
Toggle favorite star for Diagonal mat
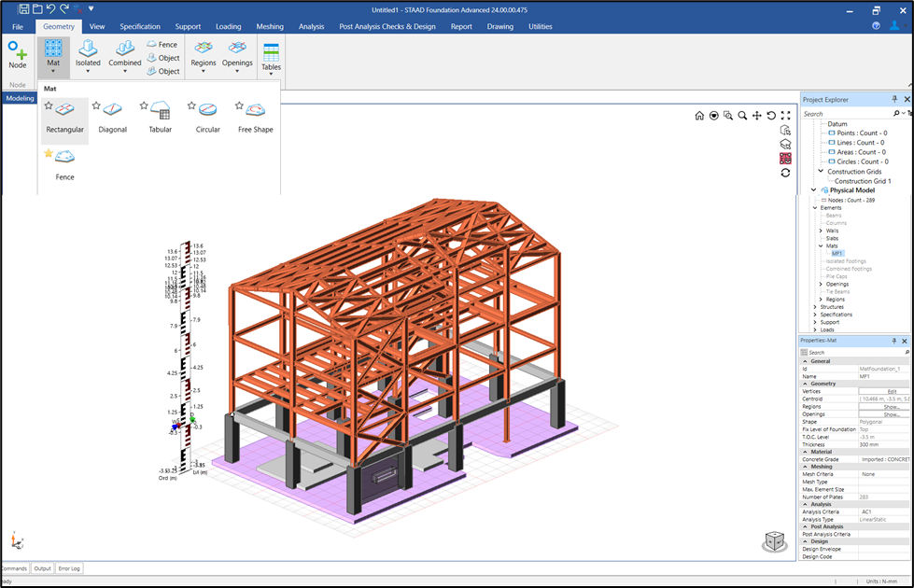(x=96, y=105)
